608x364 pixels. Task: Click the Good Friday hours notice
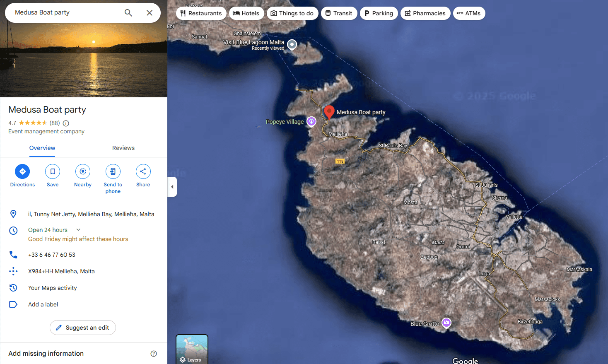click(78, 239)
